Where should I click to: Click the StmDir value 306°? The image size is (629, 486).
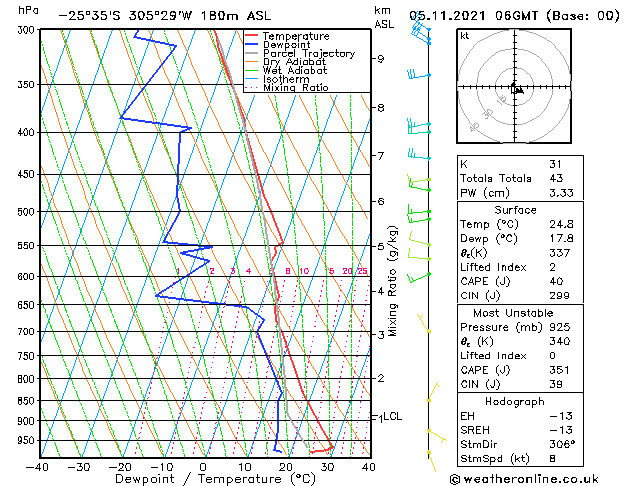[562, 444]
